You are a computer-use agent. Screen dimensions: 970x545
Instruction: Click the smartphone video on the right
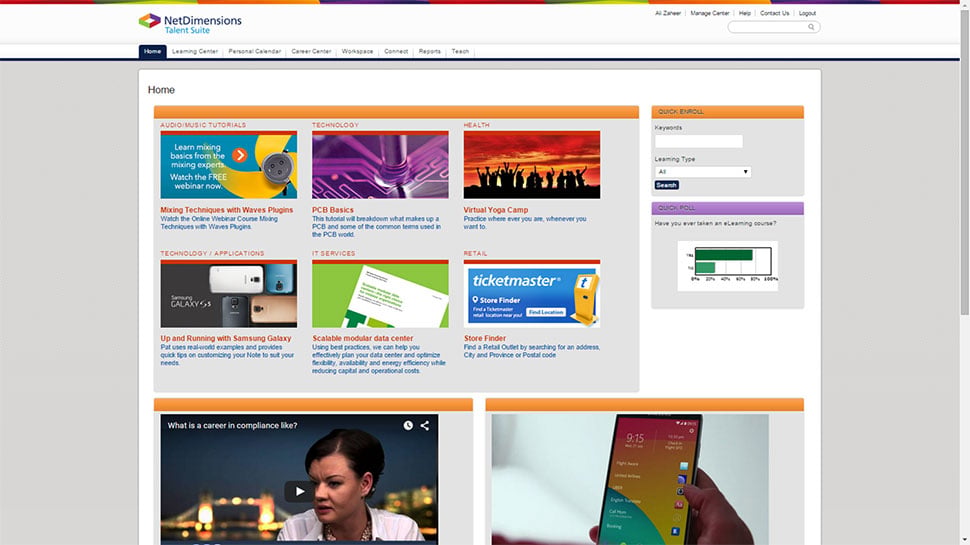coord(630,479)
